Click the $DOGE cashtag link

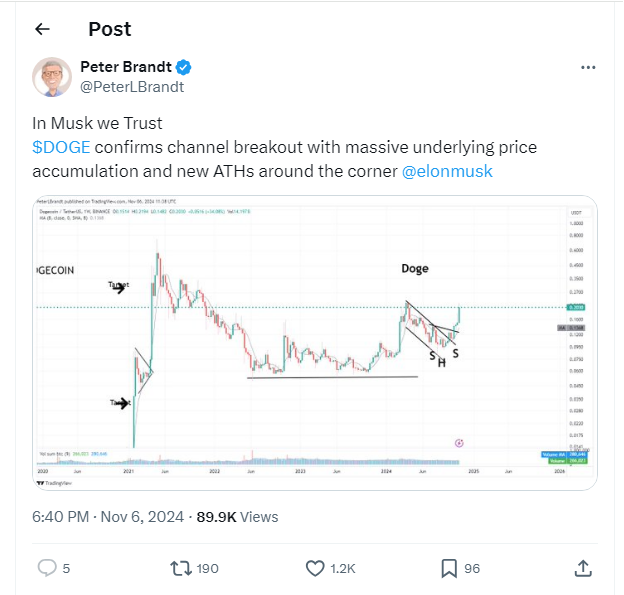61,147
